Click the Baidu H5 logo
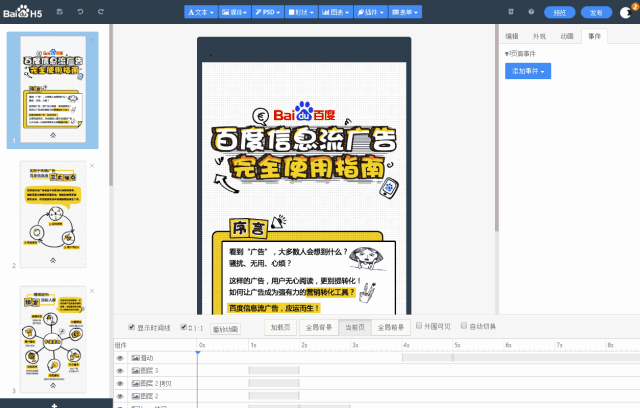The width and height of the screenshot is (640, 408). coord(22,12)
